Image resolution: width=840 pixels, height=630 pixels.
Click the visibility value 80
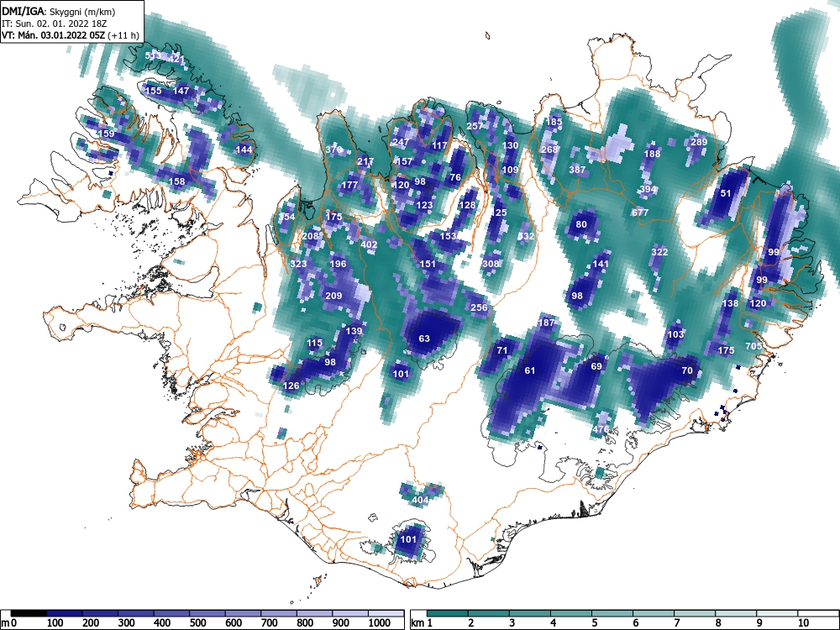[581, 224]
